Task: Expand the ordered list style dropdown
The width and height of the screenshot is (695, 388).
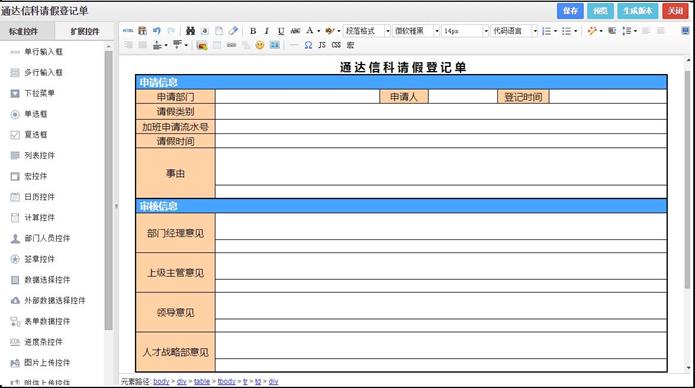Action: point(555,31)
